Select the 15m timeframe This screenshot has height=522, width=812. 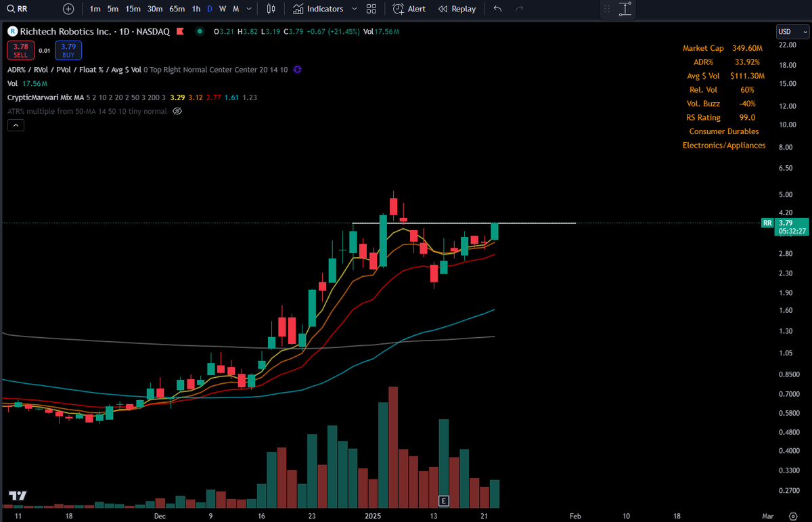(x=133, y=9)
